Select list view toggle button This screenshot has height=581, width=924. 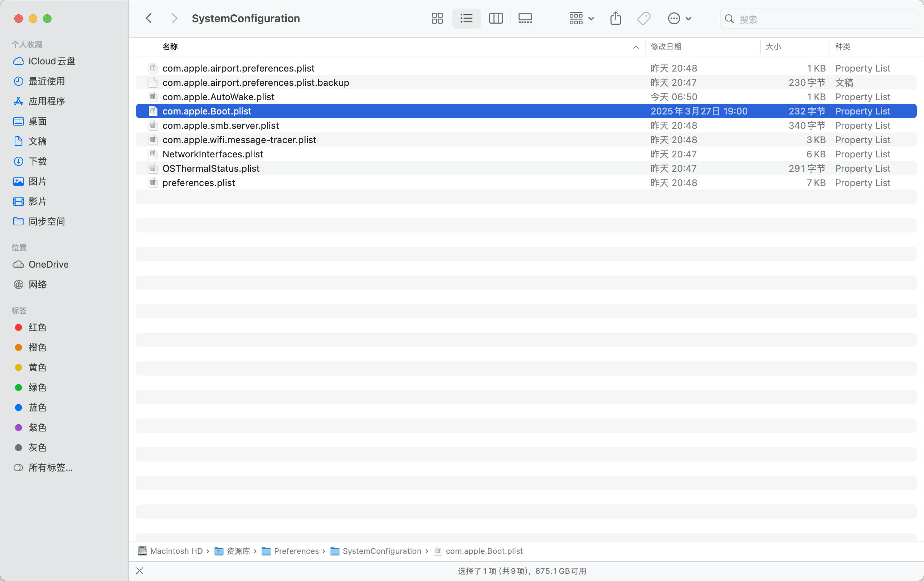pos(466,18)
